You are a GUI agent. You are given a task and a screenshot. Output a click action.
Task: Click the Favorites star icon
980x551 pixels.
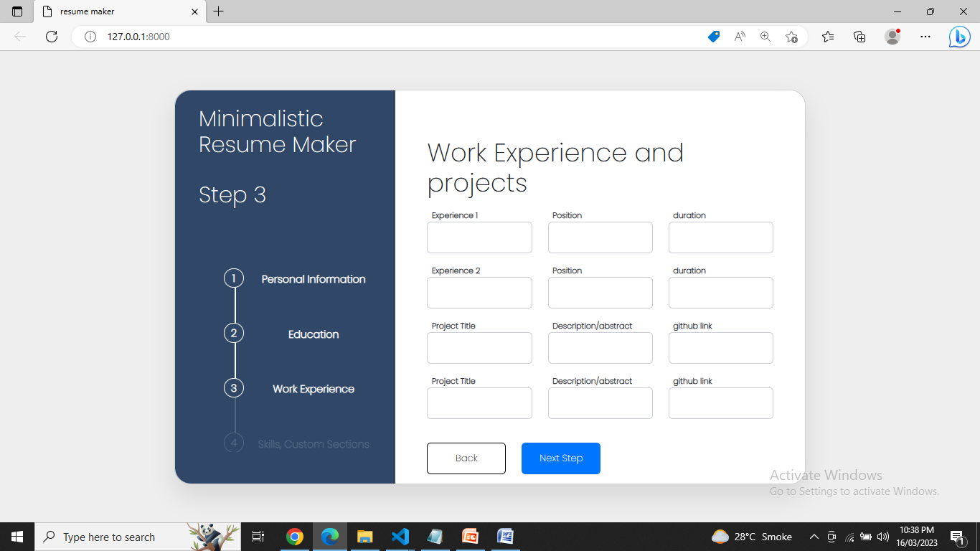pyautogui.click(x=828, y=36)
